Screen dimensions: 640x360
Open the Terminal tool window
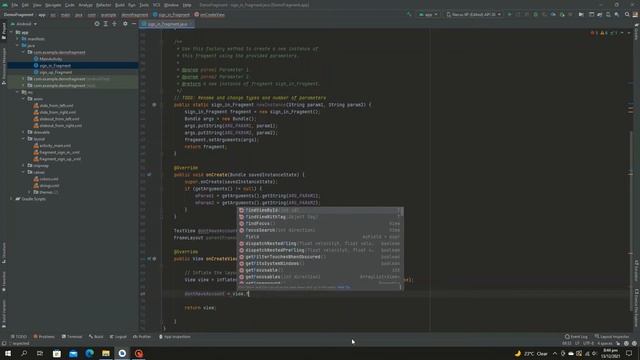click(72, 337)
